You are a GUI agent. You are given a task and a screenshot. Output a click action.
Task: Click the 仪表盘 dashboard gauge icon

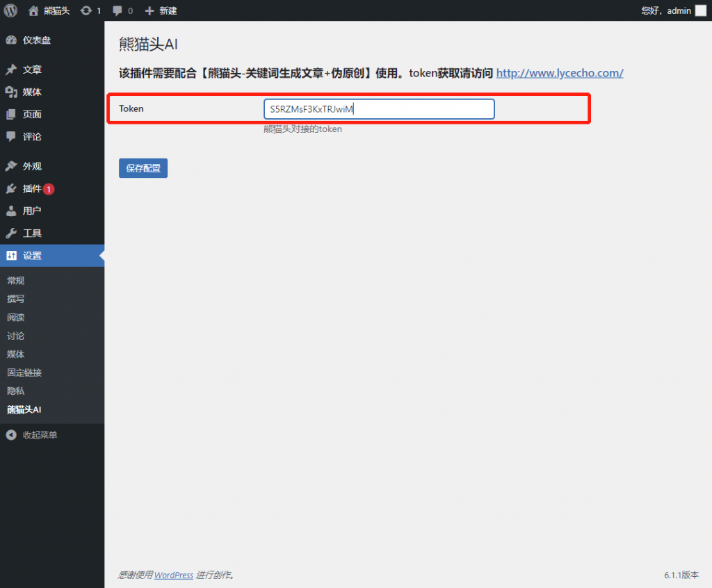tap(11, 40)
